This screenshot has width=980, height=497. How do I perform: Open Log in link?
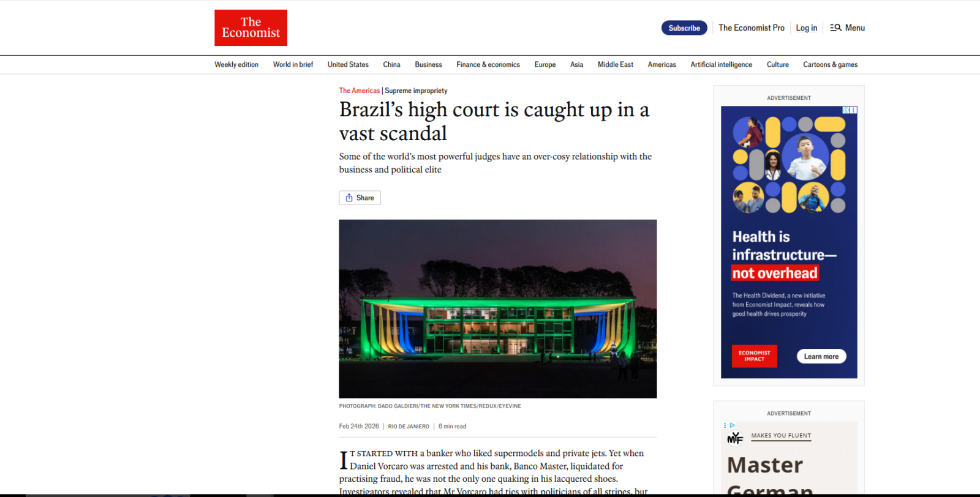pyautogui.click(x=806, y=28)
